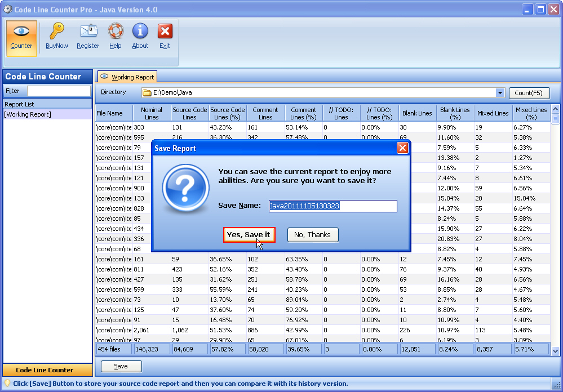The width and height of the screenshot is (563, 392).
Task: Click the 303 nominal lines cell
Action: pos(152,127)
